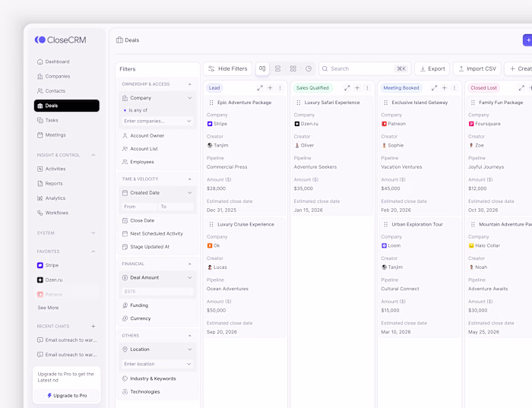Open Stripe favorite in sidebar
Viewport: 532px width, 408px height.
click(67, 265)
